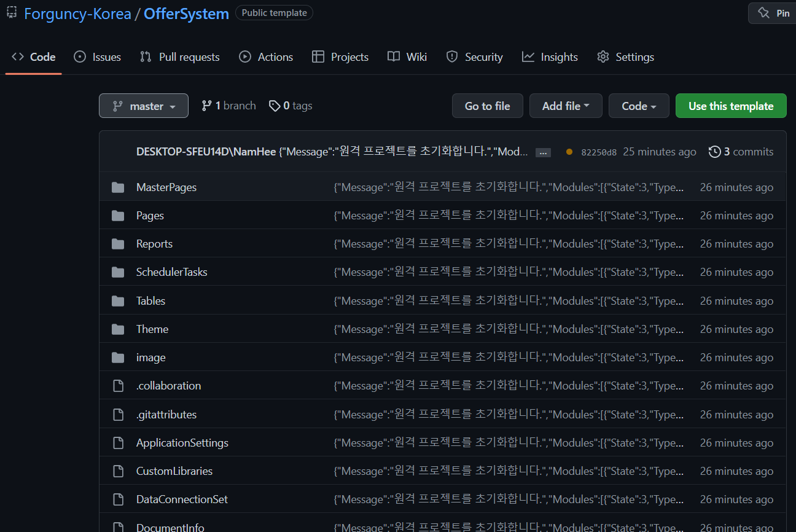Open commit hash 82250d8 link

pyautogui.click(x=599, y=152)
